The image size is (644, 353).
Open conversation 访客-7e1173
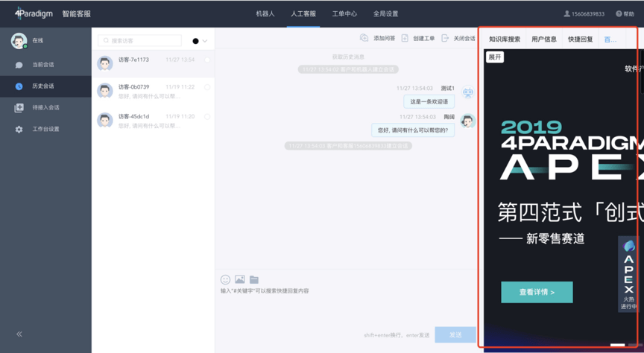(x=154, y=63)
